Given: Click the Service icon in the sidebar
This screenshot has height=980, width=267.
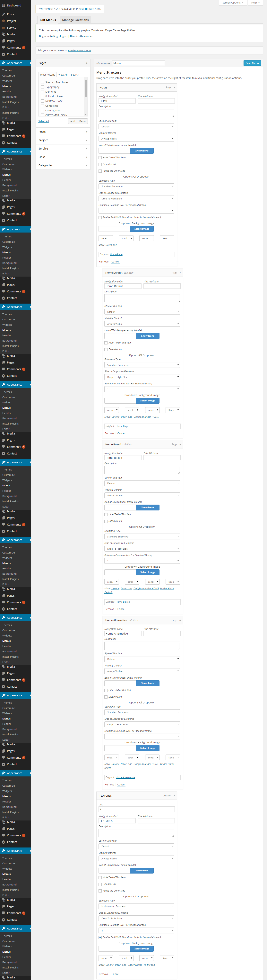Looking at the screenshot, I should pos(3,28).
